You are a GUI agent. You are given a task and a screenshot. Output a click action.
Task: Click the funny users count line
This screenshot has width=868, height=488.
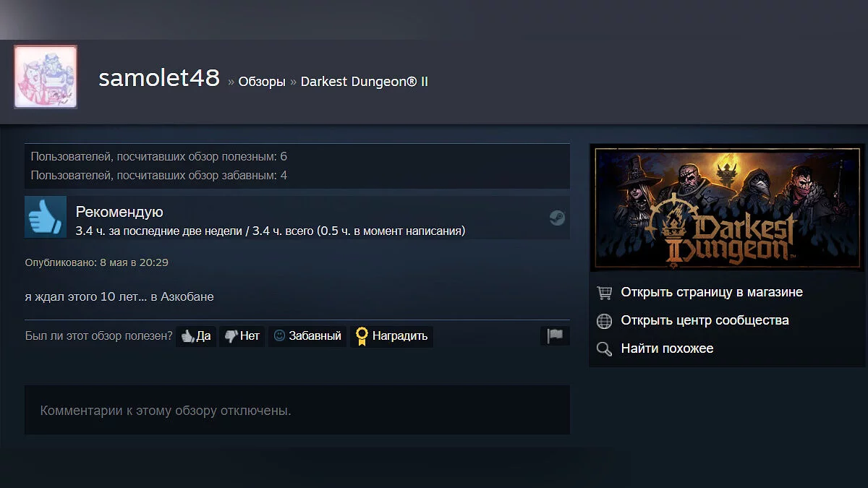pos(159,175)
